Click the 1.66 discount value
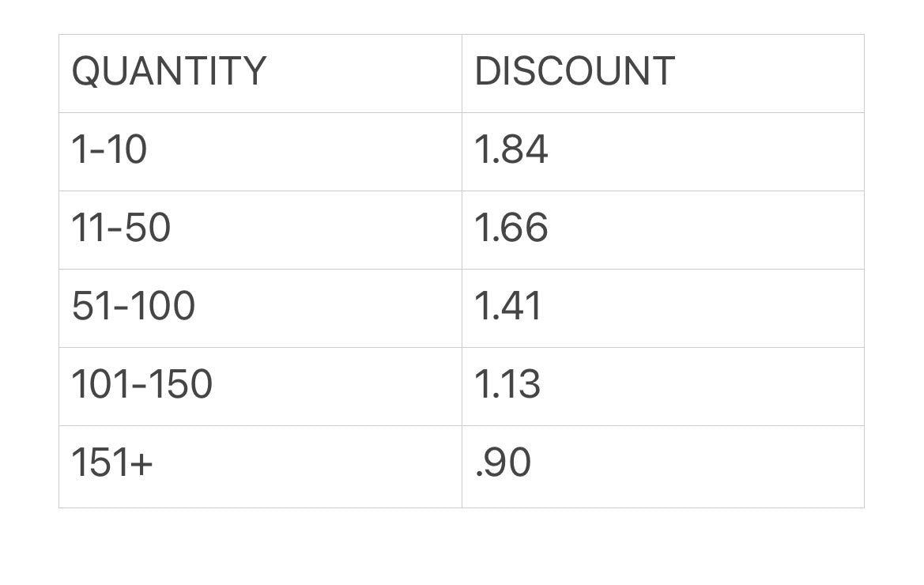This screenshot has width=924, height=585. pos(511,228)
